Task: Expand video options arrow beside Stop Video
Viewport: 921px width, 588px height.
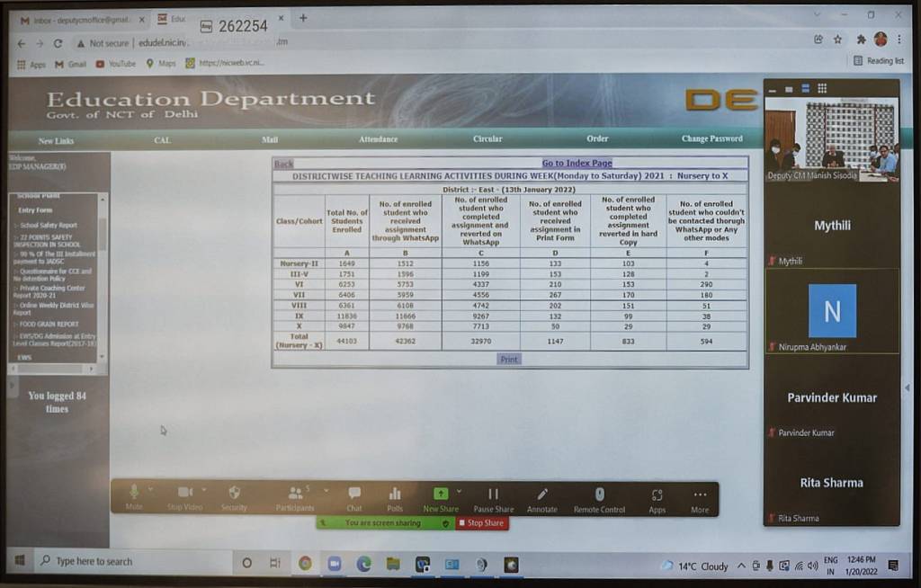Action: pyautogui.click(x=204, y=490)
